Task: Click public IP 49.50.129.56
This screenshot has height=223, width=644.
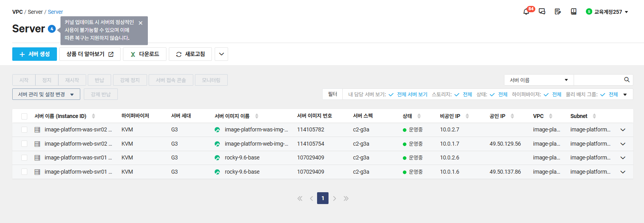Action: click(x=505, y=144)
